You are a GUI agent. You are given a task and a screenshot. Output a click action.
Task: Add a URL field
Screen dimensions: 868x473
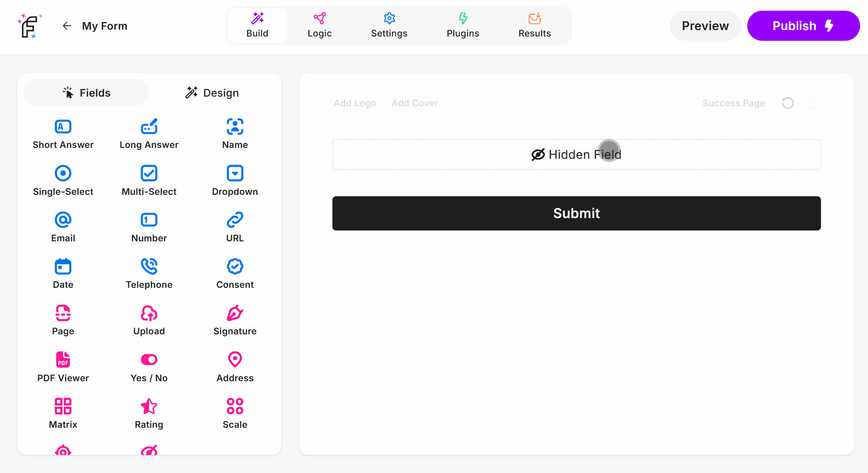235,228
